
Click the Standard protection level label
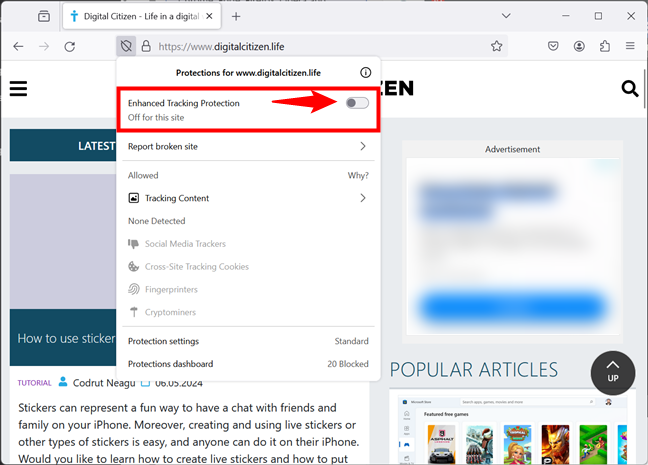pos(351,341)
